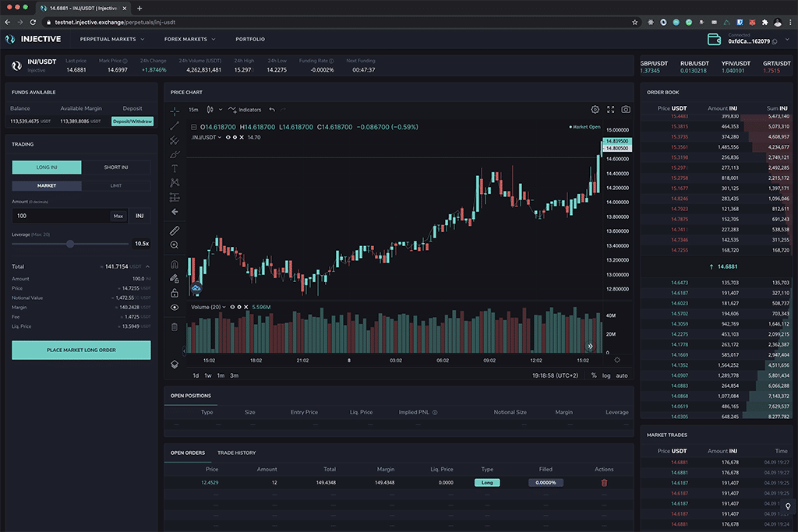Click the Injective logo
Viewport: 798px width, 532px height.
click(x=33, y=39)
